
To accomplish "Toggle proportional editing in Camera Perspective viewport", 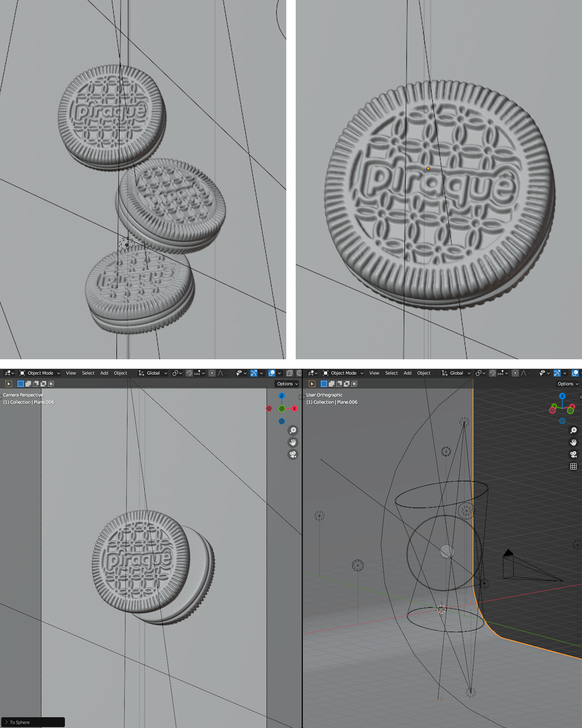I will point(212,373).
